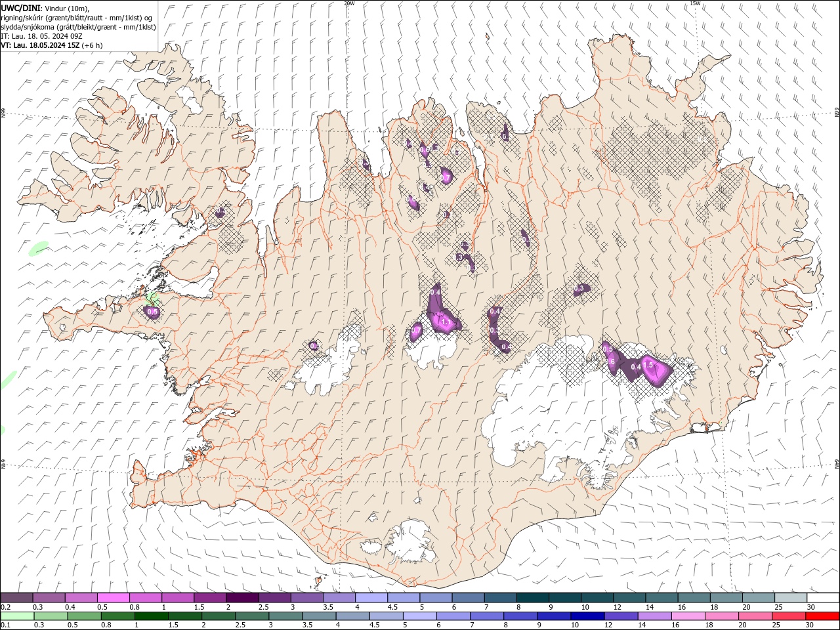Select the lower-scale green swatch starting at 0.3
Viewport: 840px width, 630px height.
(51, 616)
